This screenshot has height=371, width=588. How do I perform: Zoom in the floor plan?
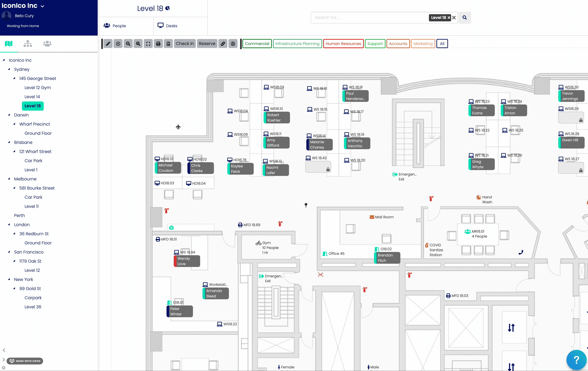click(138, 44)
